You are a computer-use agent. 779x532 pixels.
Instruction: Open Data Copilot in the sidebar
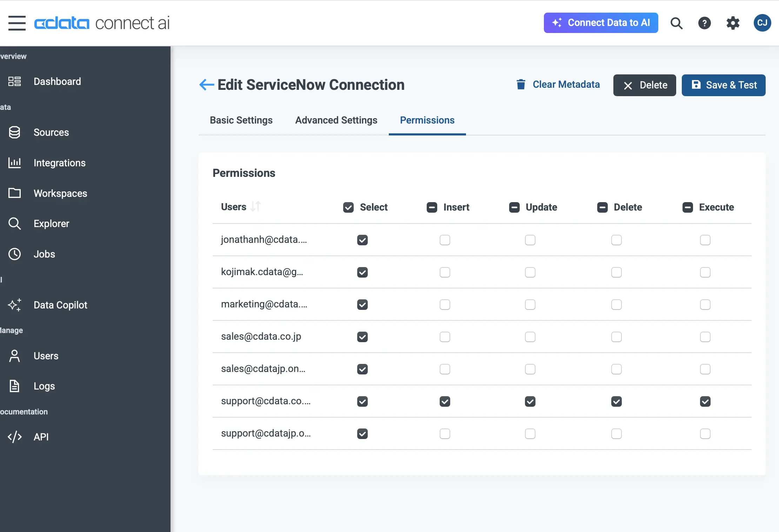click(60, 305)
